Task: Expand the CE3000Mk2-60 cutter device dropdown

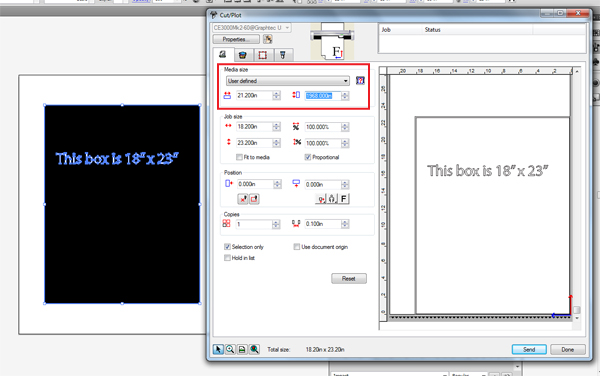Action: 252,28
